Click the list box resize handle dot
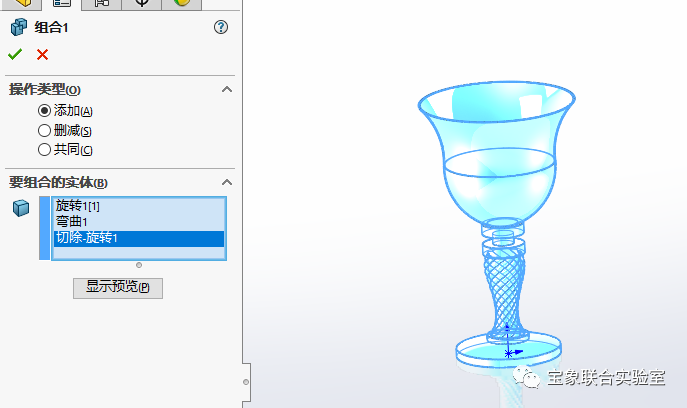 (x=139, y=265)
